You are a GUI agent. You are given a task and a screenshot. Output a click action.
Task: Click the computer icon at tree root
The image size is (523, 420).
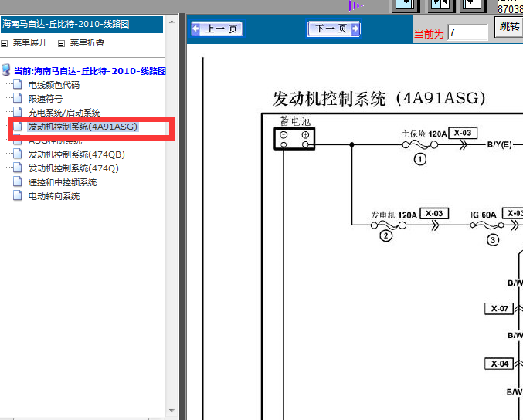pyautogui.click(x=5, y=70)
